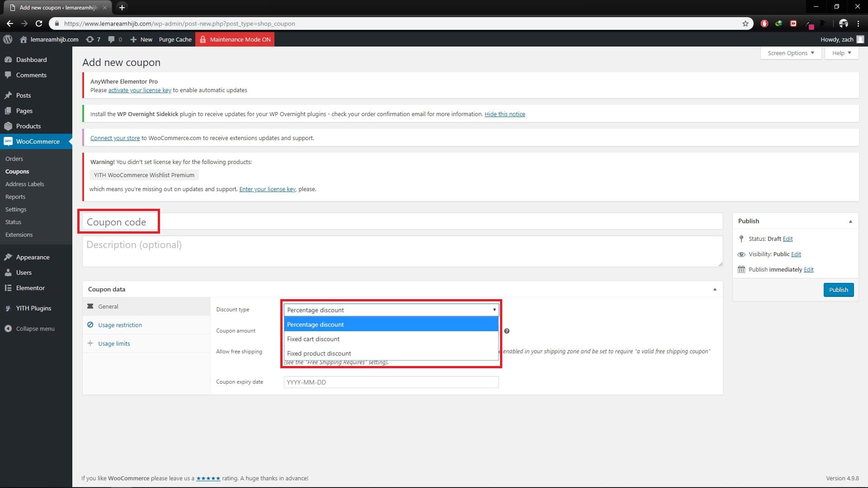This screenshot has height=488, width=868.
Task: Click Hide this notice link
Action: [x=505, y=114]
